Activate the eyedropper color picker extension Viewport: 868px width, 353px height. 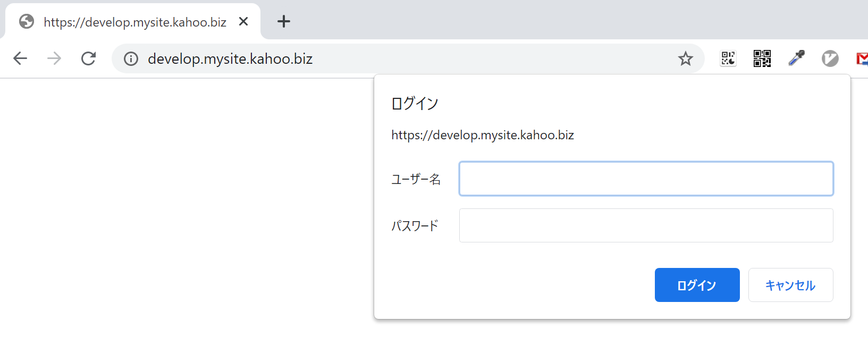click(796, 58)
